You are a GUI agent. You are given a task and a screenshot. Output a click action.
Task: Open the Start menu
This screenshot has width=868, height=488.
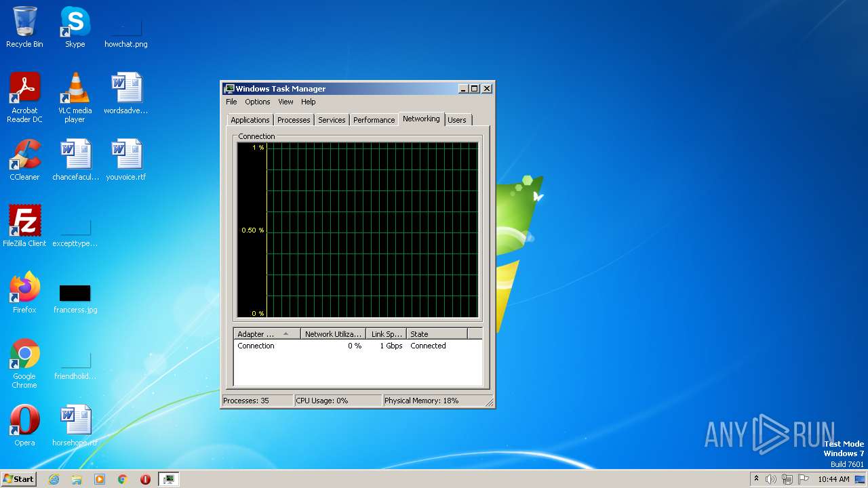[x=18, y=479]
